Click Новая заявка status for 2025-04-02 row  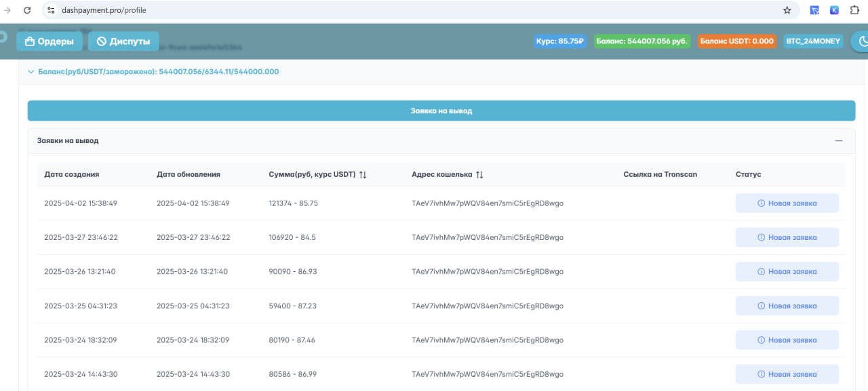click(787, 203)
